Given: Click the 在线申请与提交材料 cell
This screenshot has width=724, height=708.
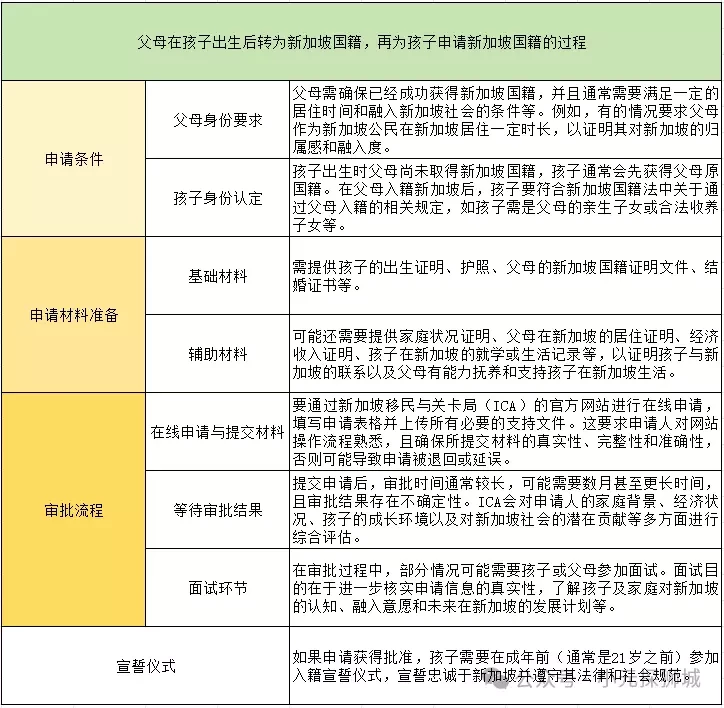Looking at the screenshot, I should [x=217, y=432].
